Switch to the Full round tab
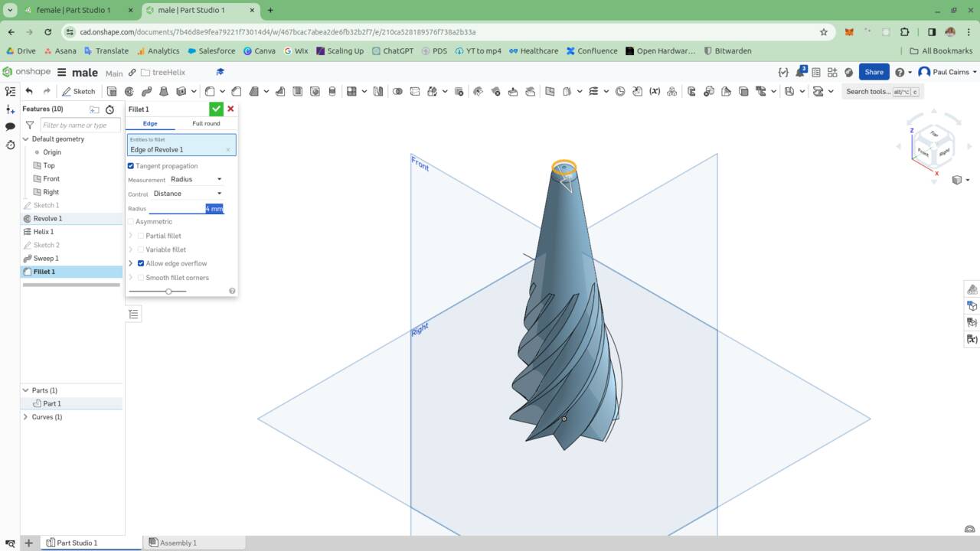Image resolution: width=980 pixels, height=551 pixels. [206, 123]
